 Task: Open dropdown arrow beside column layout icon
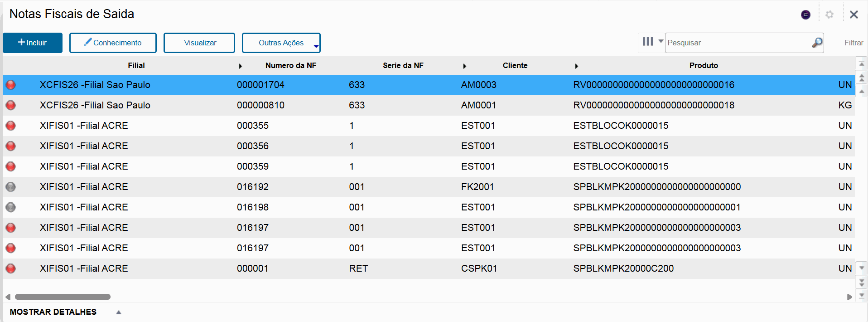click(661, 41)
